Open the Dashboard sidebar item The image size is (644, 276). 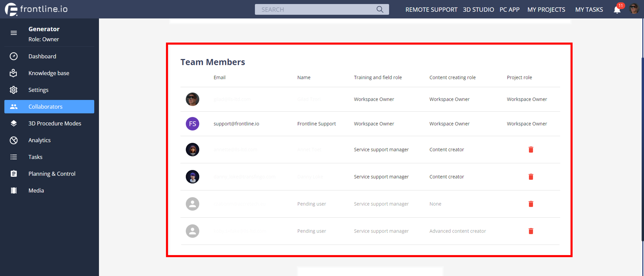42,56
